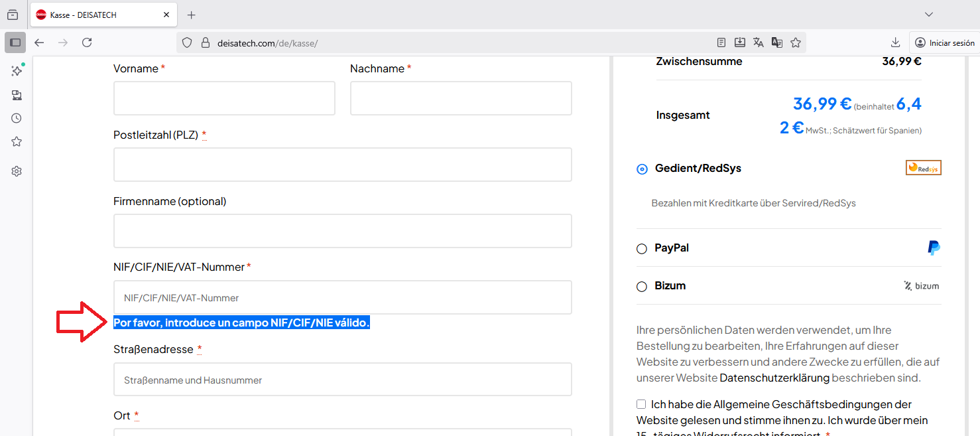Choose PayPal as payment method
Viewport: 980px width, 436px height.
click(x=642, y=249)
